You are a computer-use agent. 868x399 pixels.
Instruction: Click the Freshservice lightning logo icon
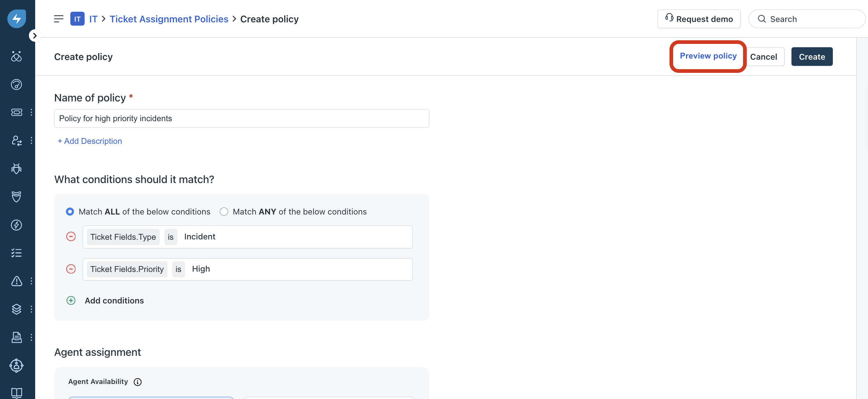coord(17,19)
